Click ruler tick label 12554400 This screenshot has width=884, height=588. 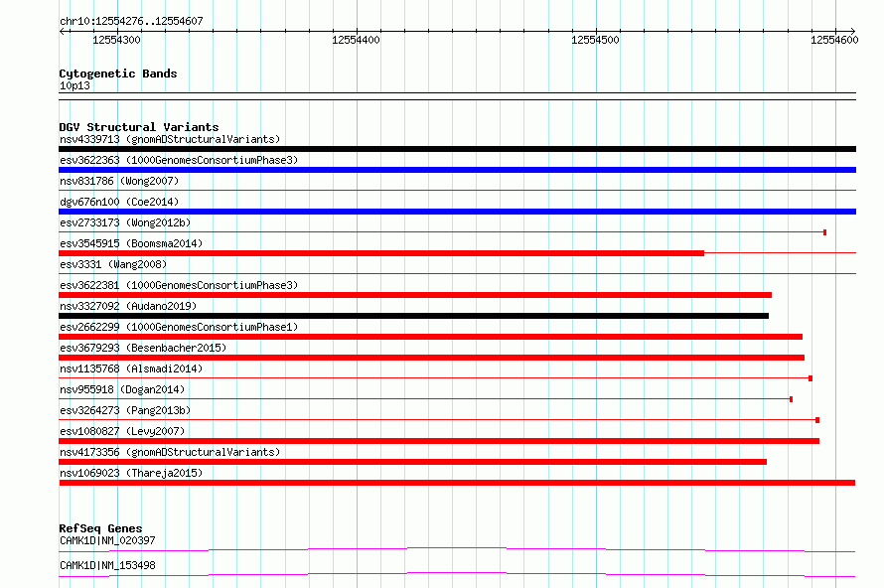[x=356, y=40]
